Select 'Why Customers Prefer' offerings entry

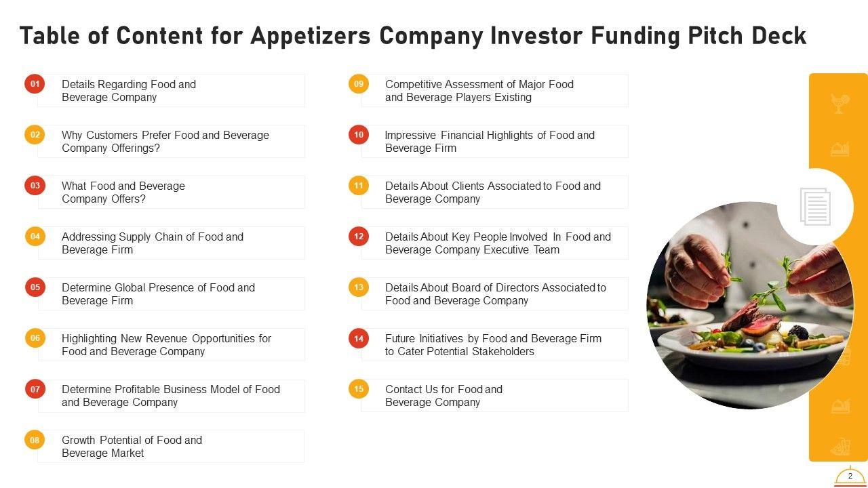tap(165, 142)
